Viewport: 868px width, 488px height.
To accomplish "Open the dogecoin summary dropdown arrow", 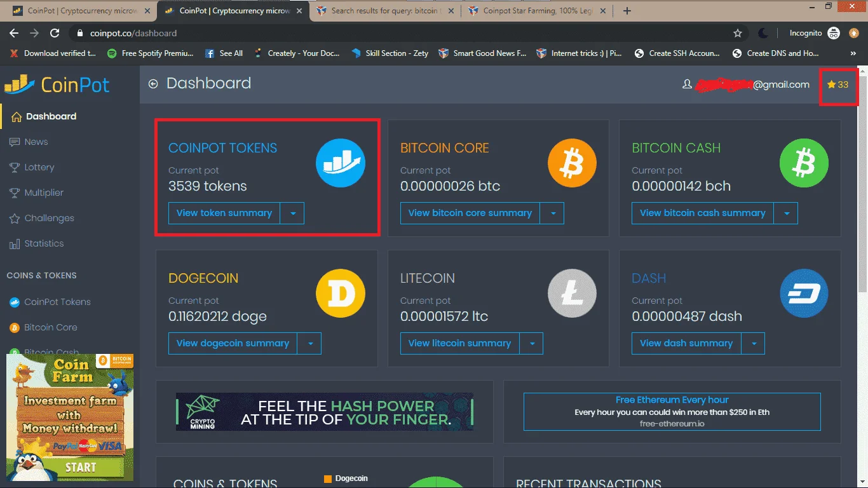I will 309,344.
